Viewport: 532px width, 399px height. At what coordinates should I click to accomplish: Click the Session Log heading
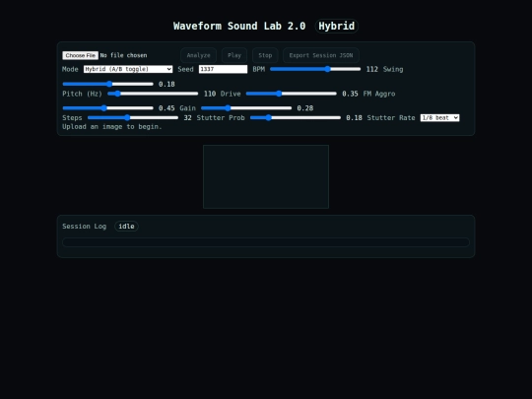point(84,227)
